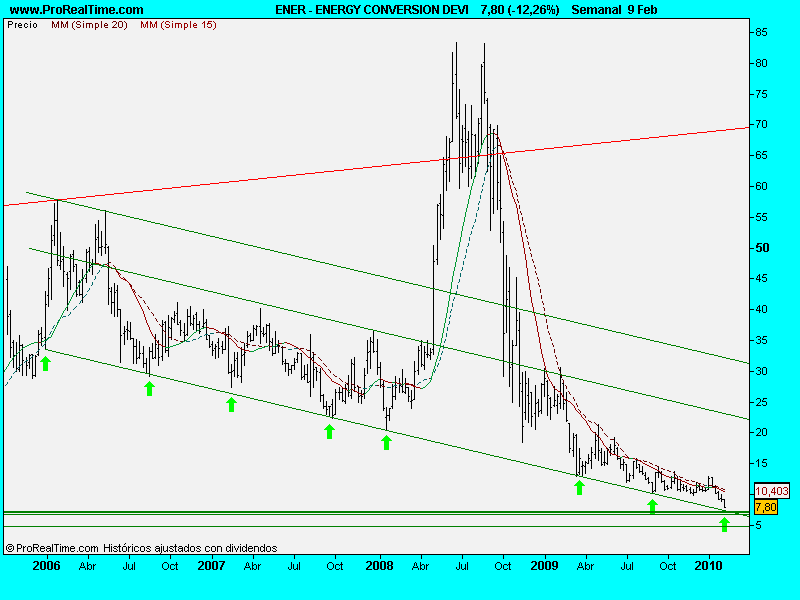Image resolution: width=800 pixels, height=600 pixels.
Task: Click the 20 price axis label
Action: [x=761, y=433]
